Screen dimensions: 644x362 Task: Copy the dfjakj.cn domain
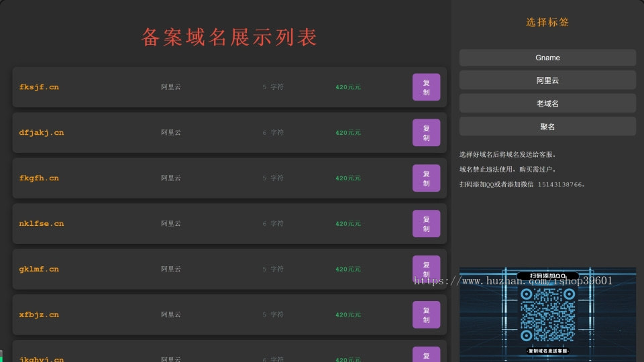[426, 133]
